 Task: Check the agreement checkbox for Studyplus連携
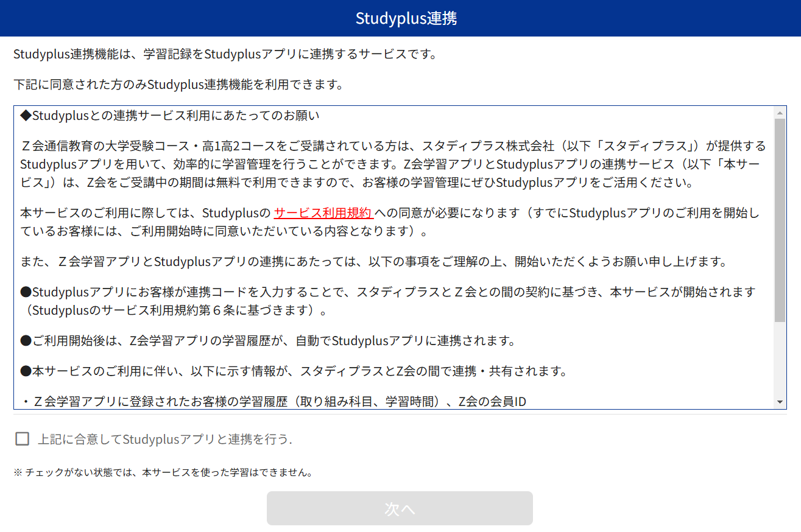click(x=22, y=439)
